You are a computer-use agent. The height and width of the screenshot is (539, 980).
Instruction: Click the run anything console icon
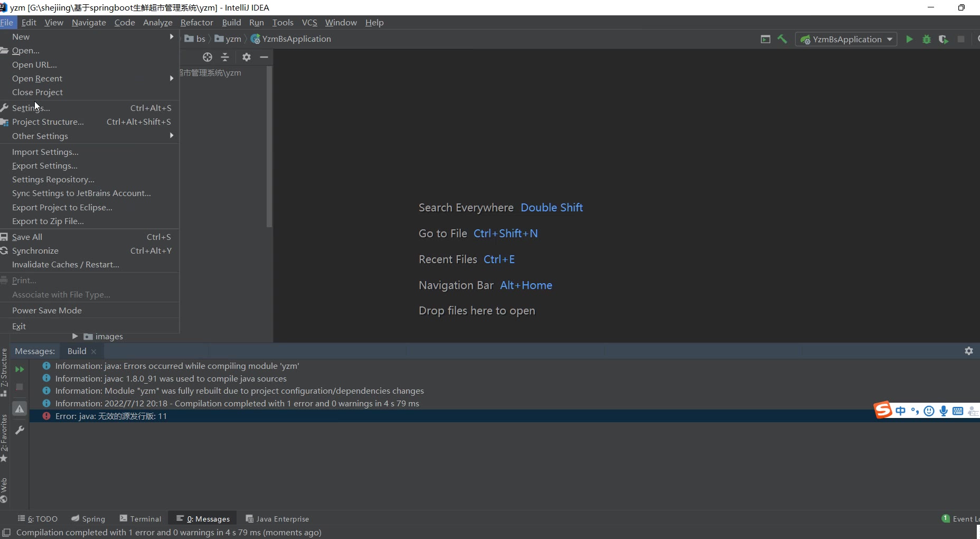[765, 39]
